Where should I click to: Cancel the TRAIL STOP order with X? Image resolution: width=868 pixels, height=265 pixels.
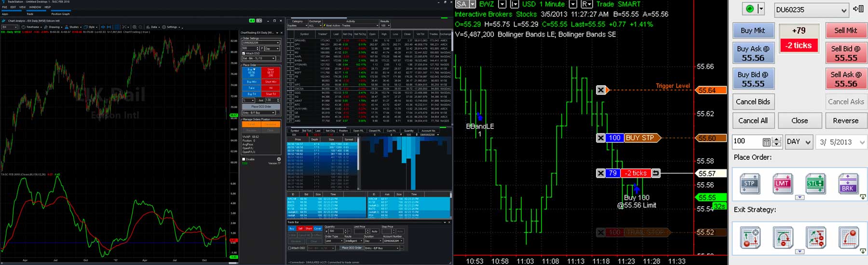coord(601,232)
